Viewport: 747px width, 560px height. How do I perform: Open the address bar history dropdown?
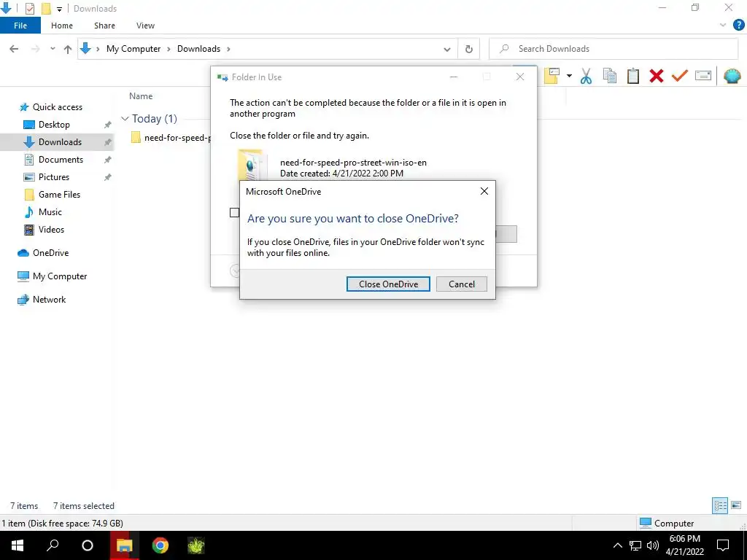[x=447, y=49]
